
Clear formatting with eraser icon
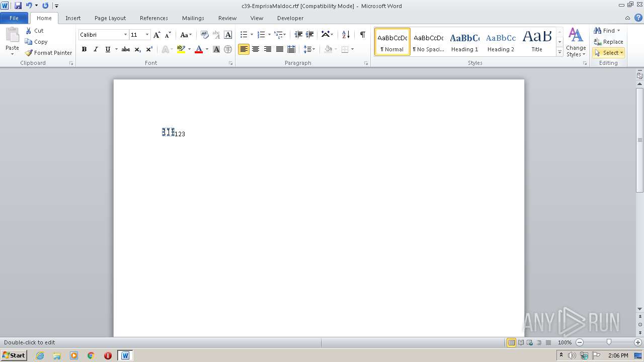[x=204, y=35]
